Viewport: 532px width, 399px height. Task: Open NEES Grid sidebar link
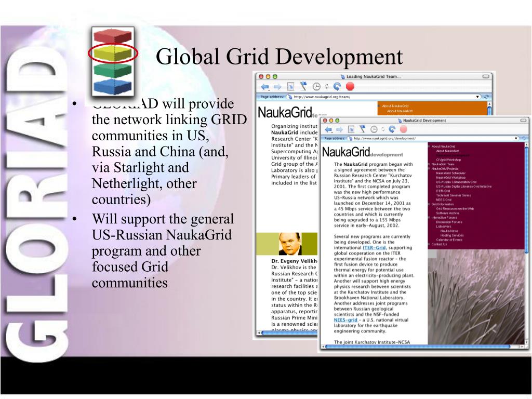tap(444, 200)
